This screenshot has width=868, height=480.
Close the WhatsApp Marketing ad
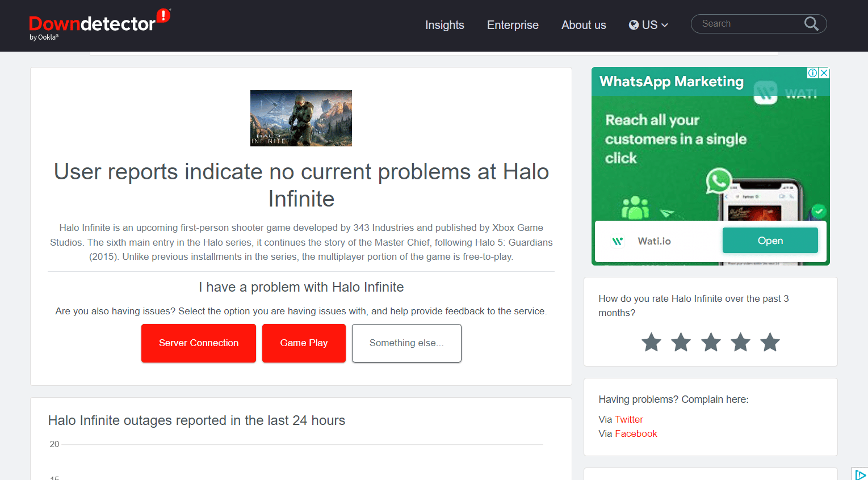tap(824, 73)
